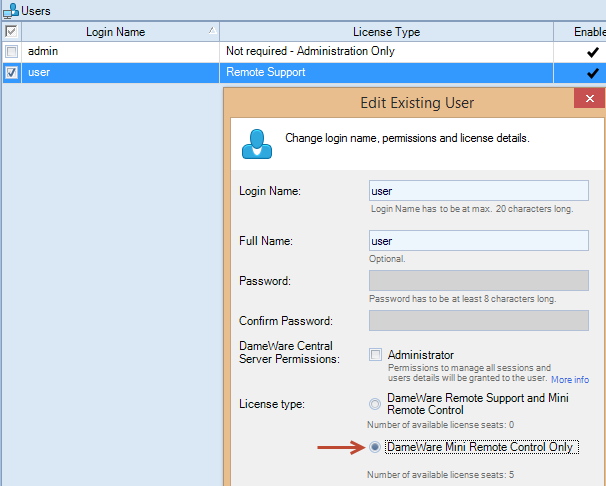The height and width of the screenshot is (486, 606).
Task: Close the Edit Existing User dialog
Action: coord(589,98)
